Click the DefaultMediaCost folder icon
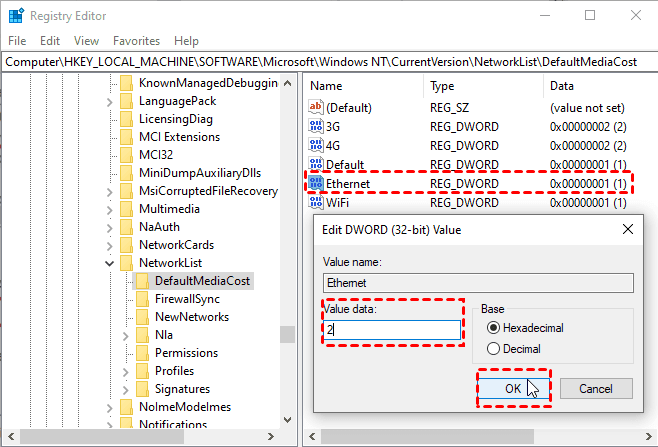This screenshot has width=658, height=447. tap(142, 281)
